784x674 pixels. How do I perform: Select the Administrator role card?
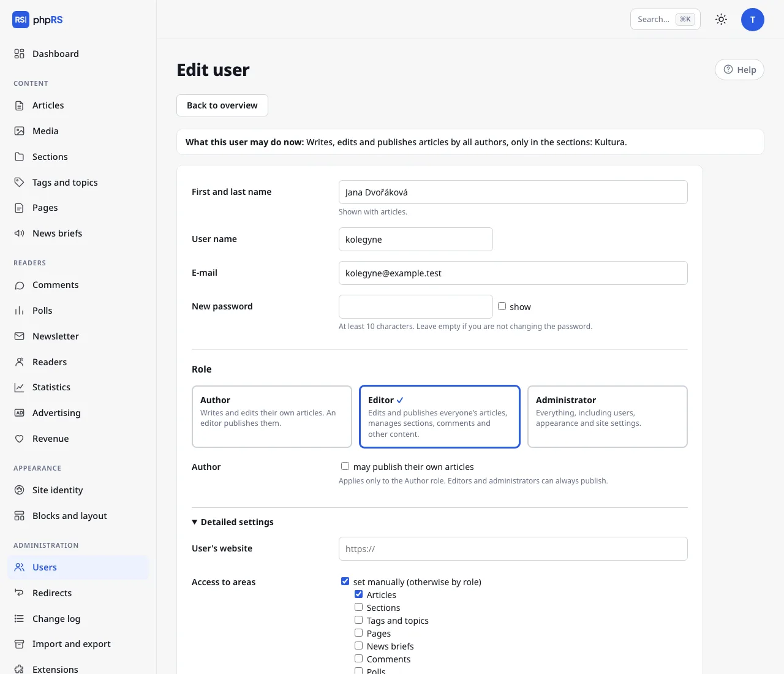point(608,417)
